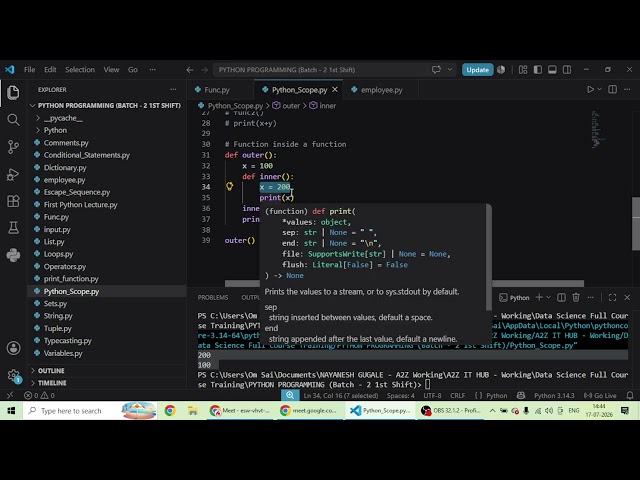The height and width of the screenshot is (480, 640).
Task: Go forward with the navigation arrow
Action: point(204,70)
